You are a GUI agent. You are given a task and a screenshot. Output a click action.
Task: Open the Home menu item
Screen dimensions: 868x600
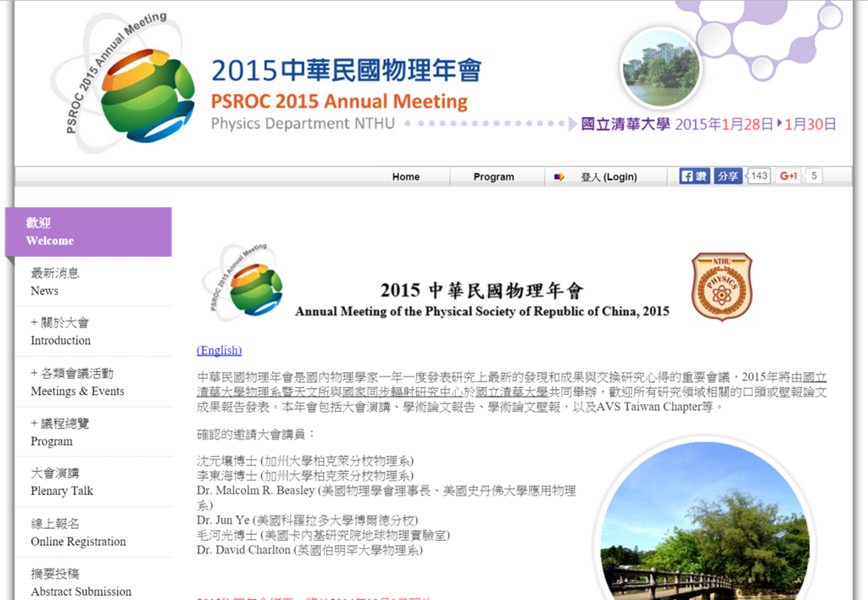pos(405,177)
